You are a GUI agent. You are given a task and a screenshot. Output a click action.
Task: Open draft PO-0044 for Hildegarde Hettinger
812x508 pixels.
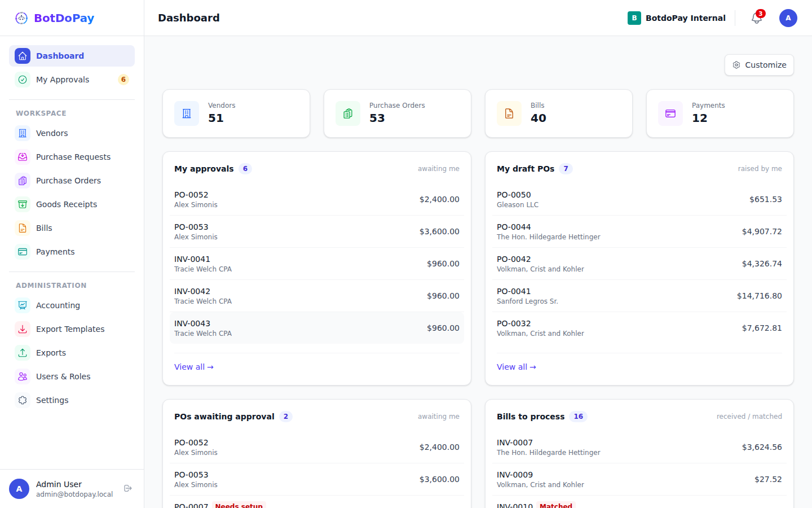pyautogui.click(x=639, y=231)
